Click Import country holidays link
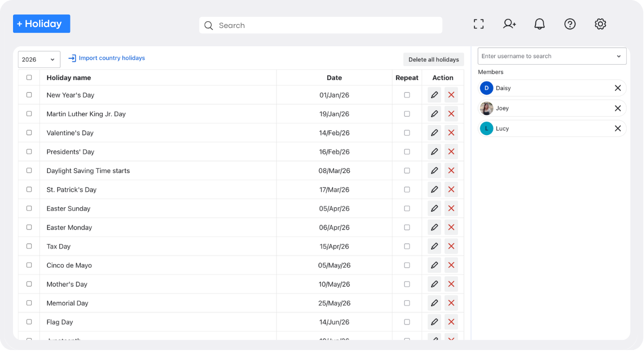This screenshot has height=351, width=644. 107,58
